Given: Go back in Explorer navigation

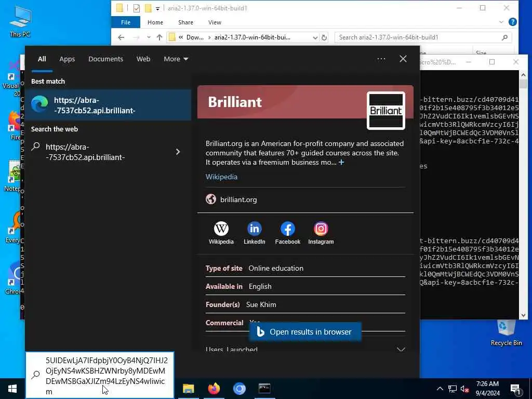Looking at the screenshot, I should (x=121, y=37).
